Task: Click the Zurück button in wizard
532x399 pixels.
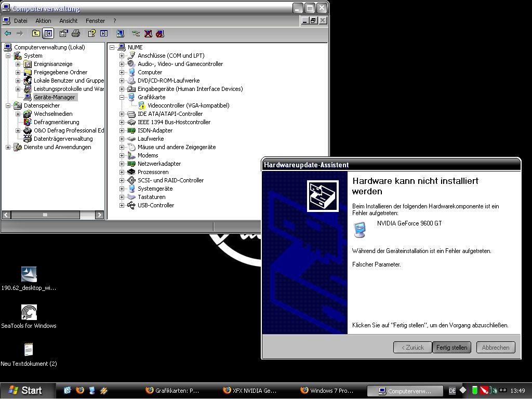Action: (413, 348)
